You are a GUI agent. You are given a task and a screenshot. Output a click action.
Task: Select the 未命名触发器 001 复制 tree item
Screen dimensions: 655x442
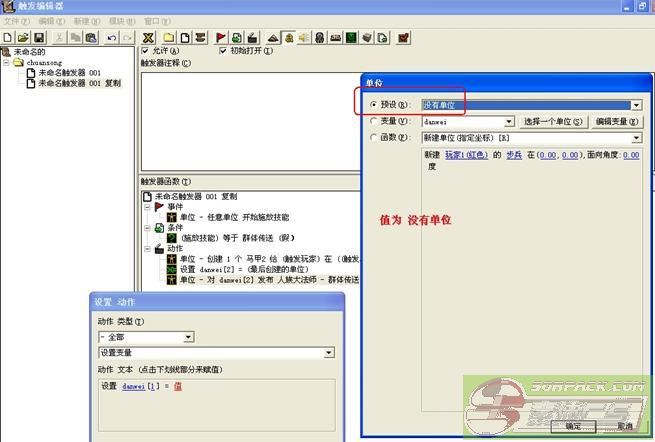point(79,83)
